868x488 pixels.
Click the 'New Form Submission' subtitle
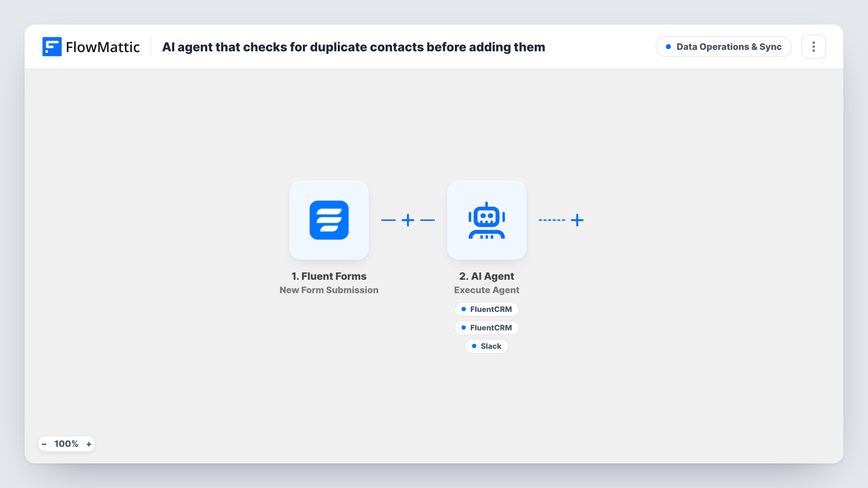(x=329, y=290)
